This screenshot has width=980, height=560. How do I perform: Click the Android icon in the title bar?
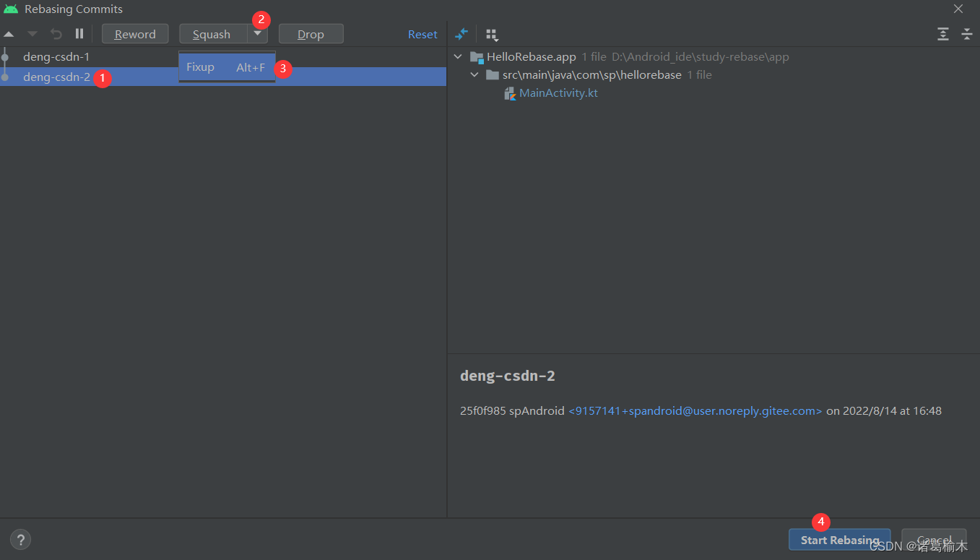pyautogui.click(x=11, y=9)
